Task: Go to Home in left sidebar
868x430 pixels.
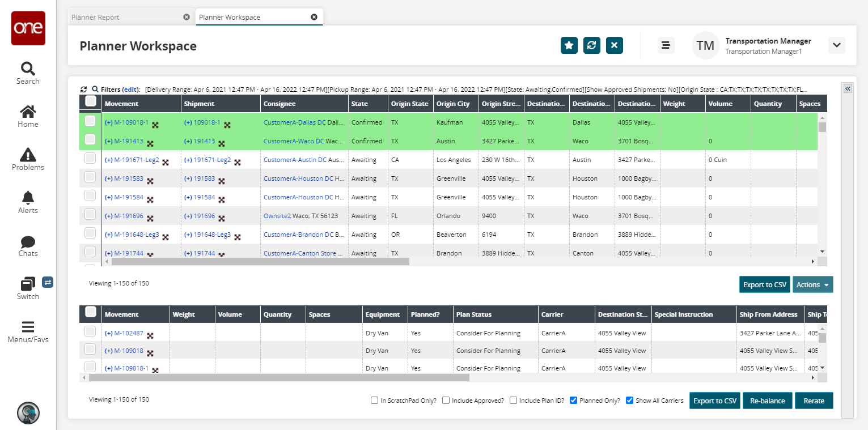Action: click(x=28, y=112)
